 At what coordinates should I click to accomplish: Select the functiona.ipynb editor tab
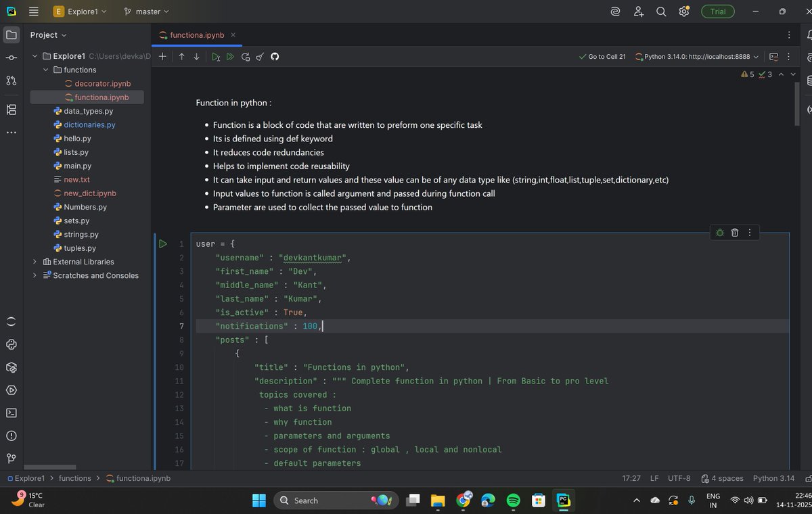click(x=196, y=34)
